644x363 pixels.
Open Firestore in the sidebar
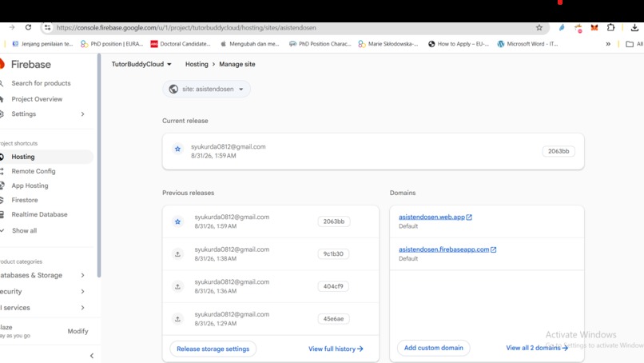point(25,200)
